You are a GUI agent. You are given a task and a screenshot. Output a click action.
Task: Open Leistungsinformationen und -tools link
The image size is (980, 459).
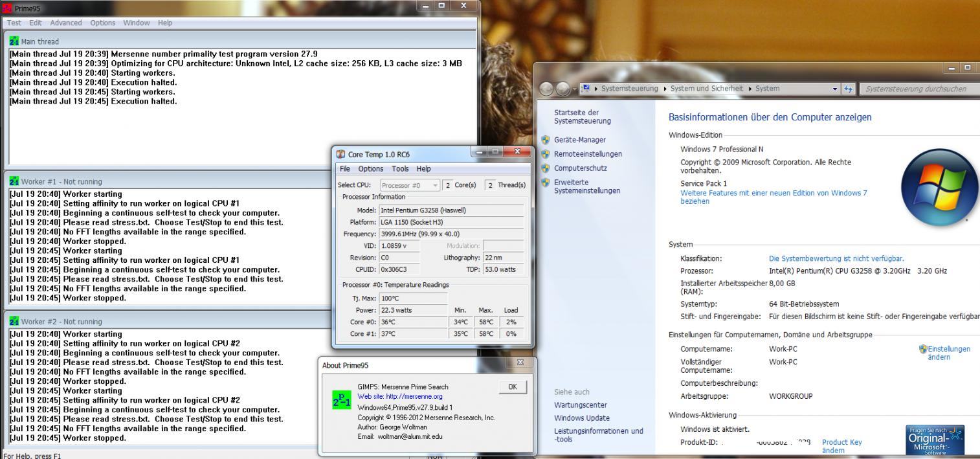(599, 435)
